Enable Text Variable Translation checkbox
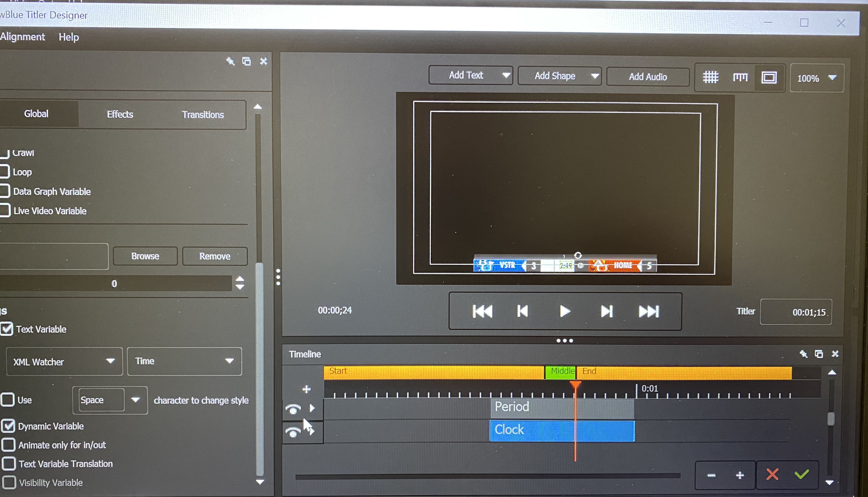This screenshot has width=868, height=497. (9, 464)
